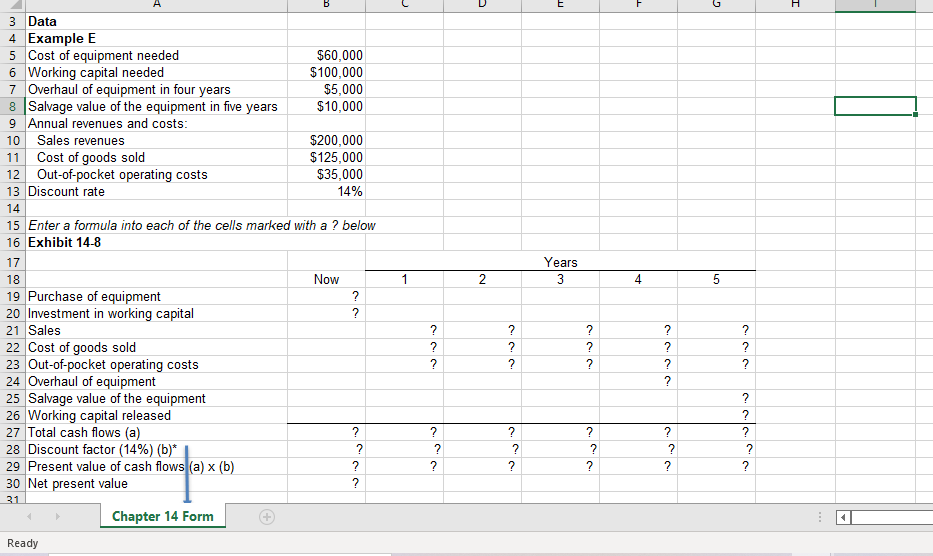Image resolution: width=933 pixels, height=556 pixels.
Task: Select the Net present value ? cell
Action: point(326,484)
